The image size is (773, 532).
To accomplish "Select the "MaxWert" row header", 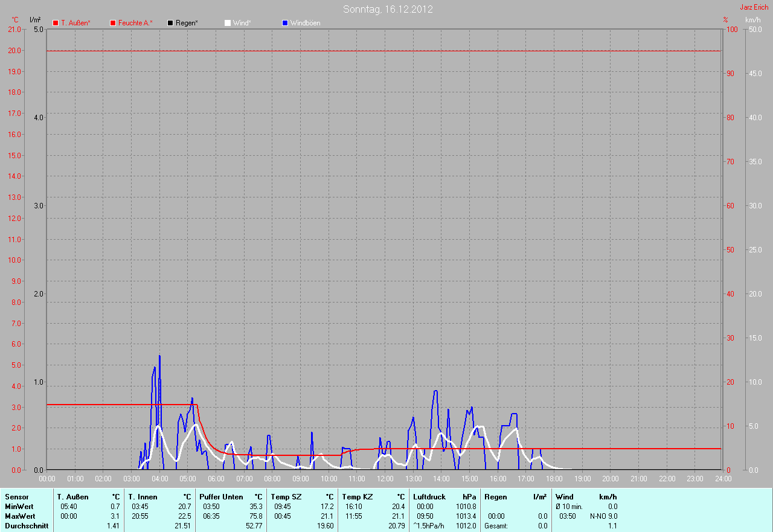I will [x=21, y=516].
